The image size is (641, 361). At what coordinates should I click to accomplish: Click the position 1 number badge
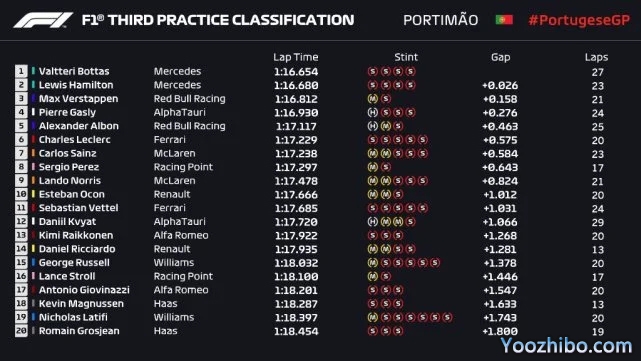(21, 71)
